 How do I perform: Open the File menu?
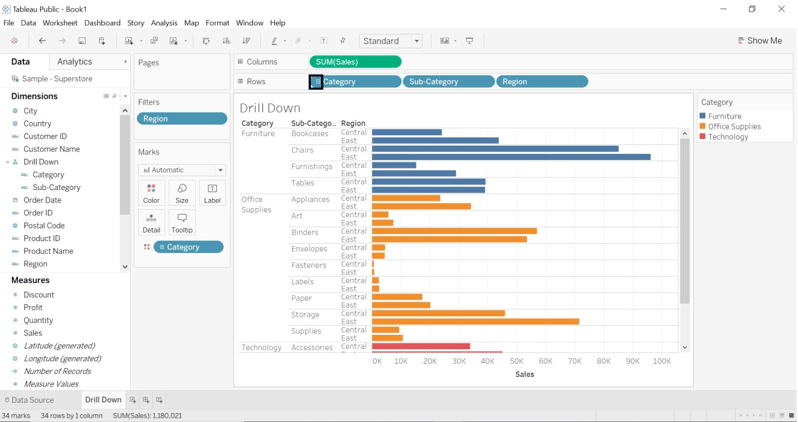point(9,23)
